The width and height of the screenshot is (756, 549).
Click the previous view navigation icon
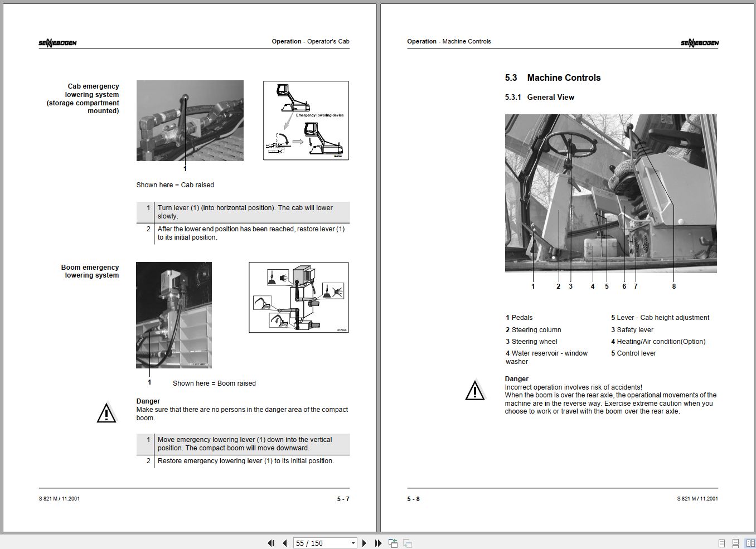pos(393,543)
